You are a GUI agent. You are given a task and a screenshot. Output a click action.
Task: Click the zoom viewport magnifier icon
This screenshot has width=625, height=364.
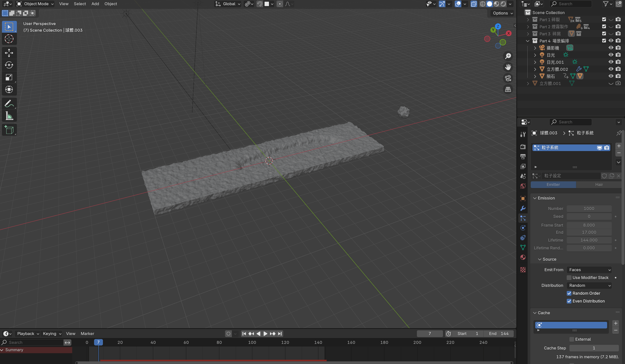[508, 56]
